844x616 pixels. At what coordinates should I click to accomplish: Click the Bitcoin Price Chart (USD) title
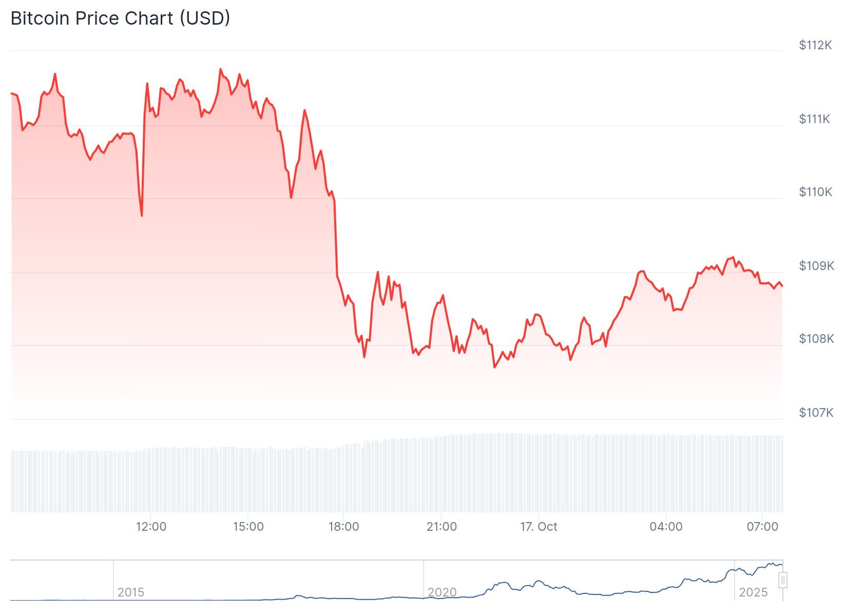[120, 18]
